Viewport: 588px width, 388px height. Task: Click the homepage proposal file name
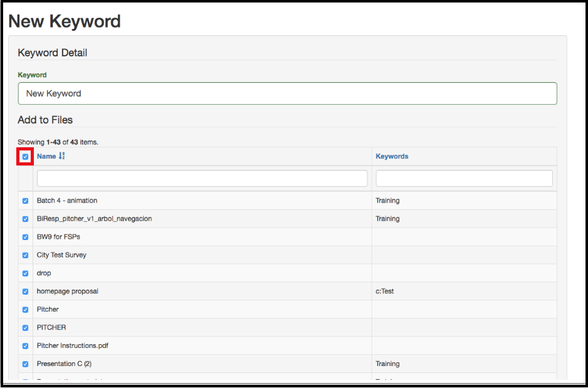pyautogui.click(x=67, y=291)
